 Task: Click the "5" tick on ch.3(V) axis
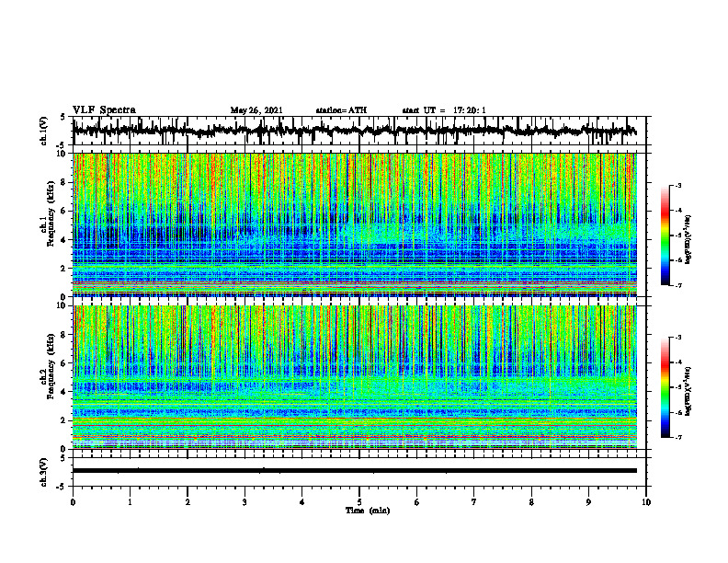pyautogui.click(x=63, y=458)
